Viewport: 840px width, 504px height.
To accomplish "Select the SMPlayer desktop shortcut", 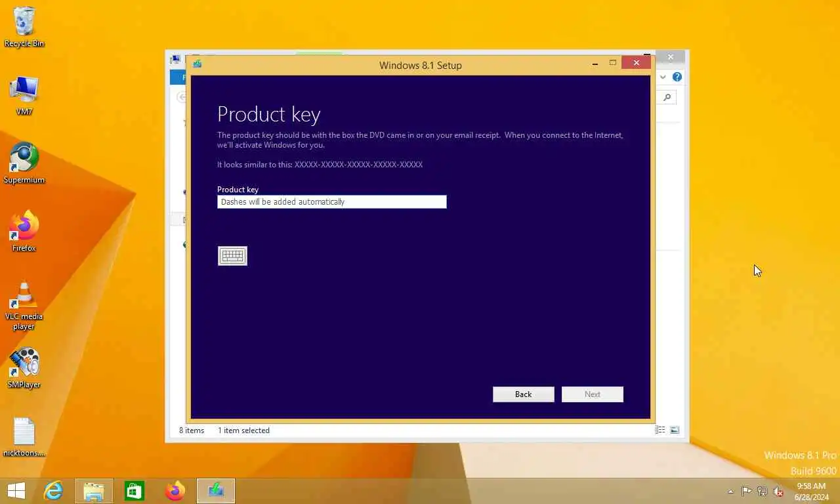I will pos(24,368).
